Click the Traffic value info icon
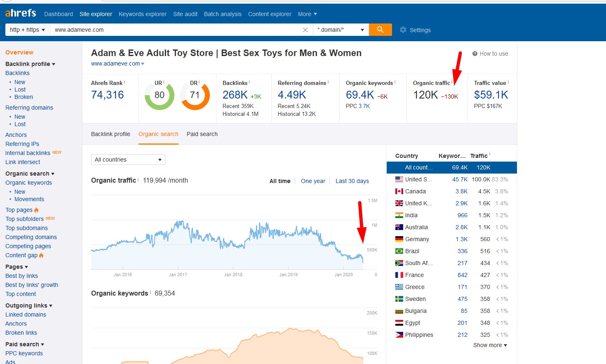606x364 pixels. 508,82
